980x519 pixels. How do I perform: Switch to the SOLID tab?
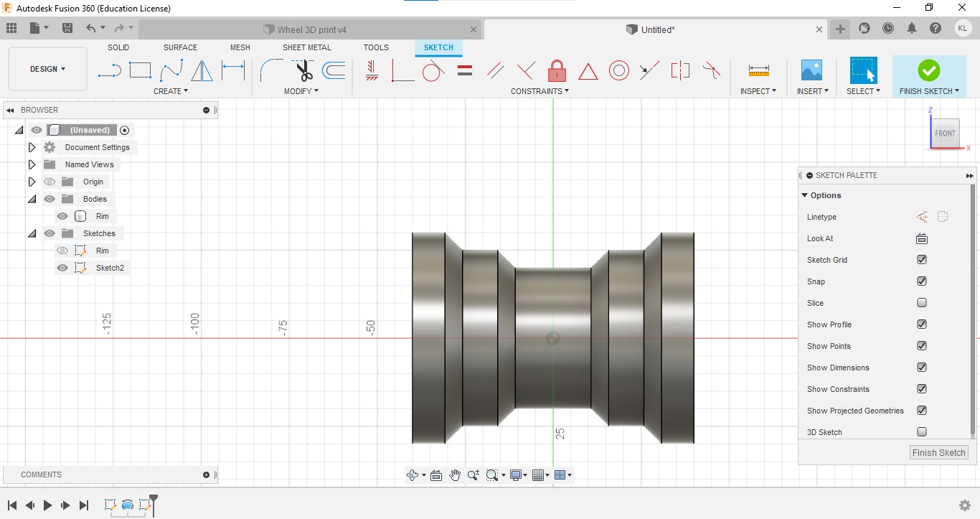click(118, 47)
